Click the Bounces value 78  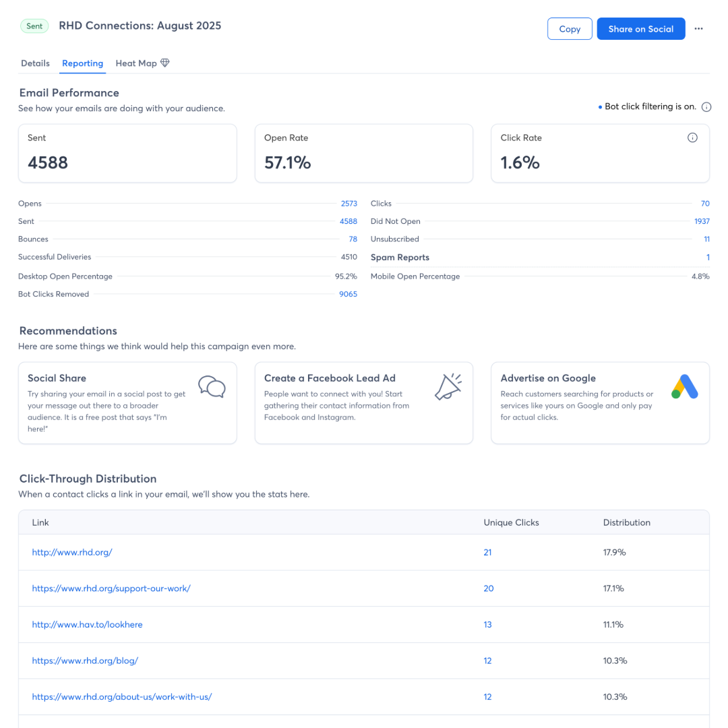coord(353,239)
